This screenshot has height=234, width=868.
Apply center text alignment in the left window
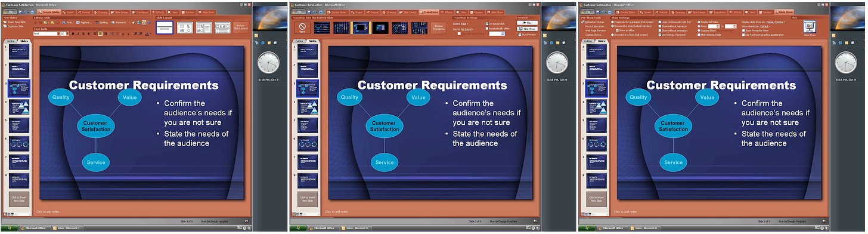coord(100,33)
